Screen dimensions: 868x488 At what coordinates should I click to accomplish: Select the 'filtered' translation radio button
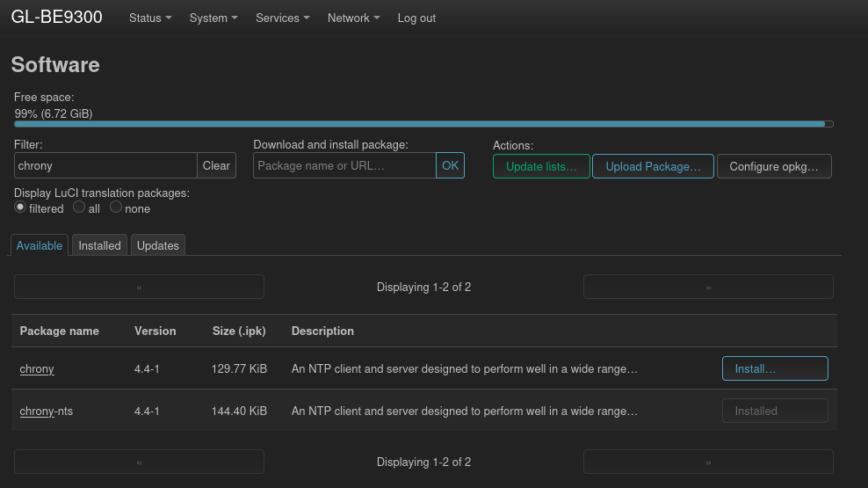(20, 208)
